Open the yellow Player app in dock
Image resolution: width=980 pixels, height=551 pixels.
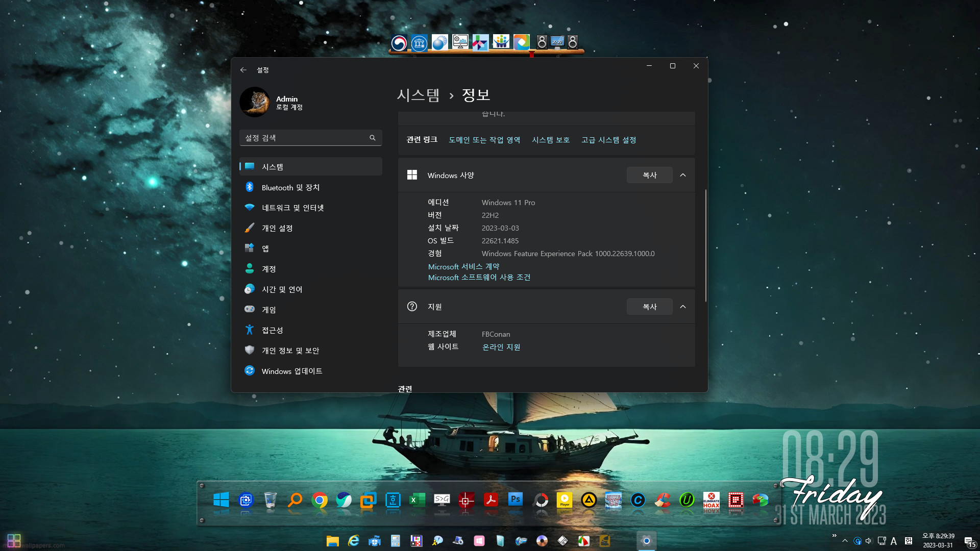click(x=564, y=500)
